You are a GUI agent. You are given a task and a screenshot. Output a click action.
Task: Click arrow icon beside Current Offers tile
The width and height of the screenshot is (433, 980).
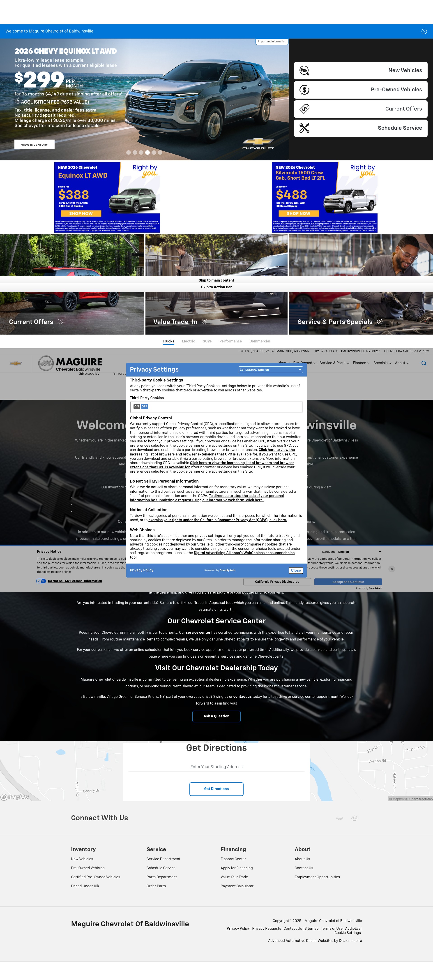click(60, 321)
